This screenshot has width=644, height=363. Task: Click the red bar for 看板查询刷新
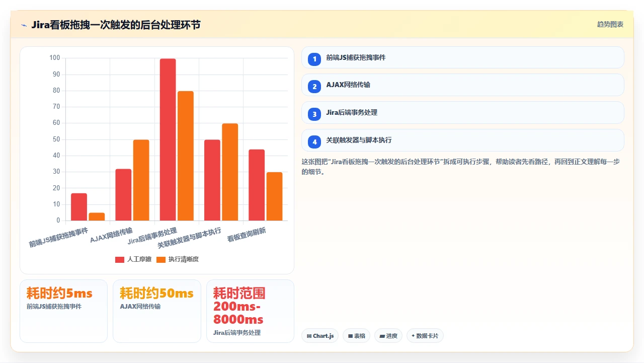pos(257,185)
